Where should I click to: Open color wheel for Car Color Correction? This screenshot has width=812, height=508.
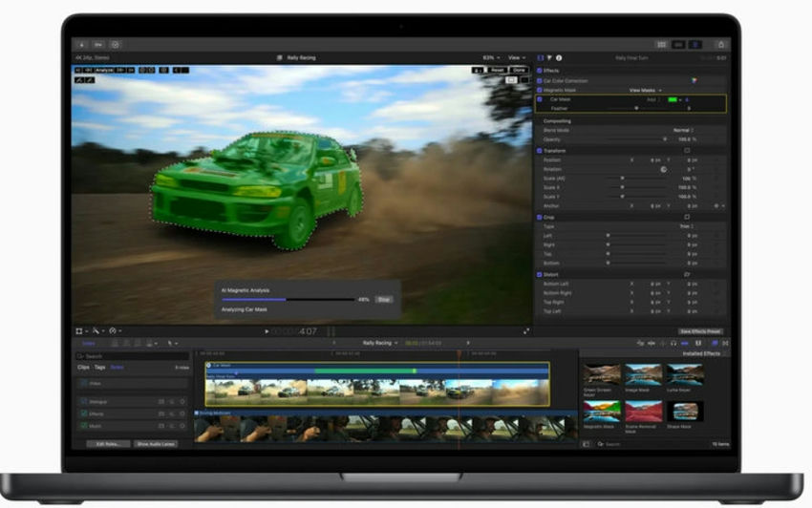coord(694,80)
